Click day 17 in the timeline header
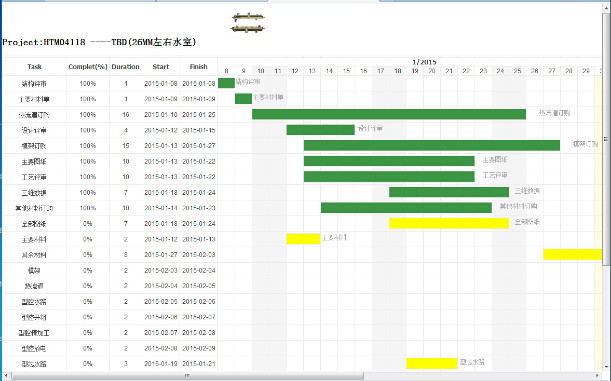Image resolution: width=611 pixels, height=381 pixels. pyautogui.click(x=380, y=71)
